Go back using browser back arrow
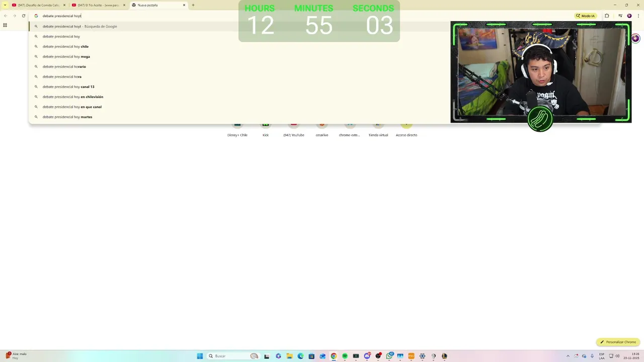This screenshot has width=644, height=362. click(x=6, y=16)
